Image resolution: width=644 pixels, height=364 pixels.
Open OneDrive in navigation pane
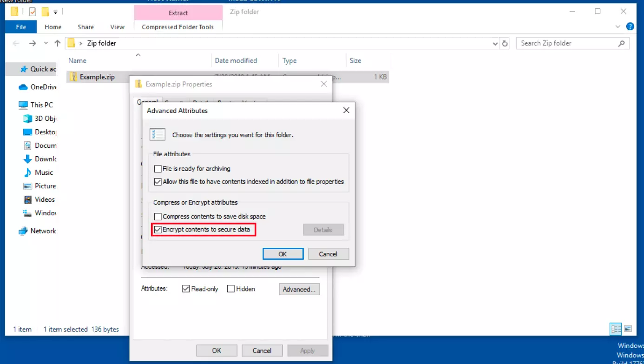(x=38, y=87)
